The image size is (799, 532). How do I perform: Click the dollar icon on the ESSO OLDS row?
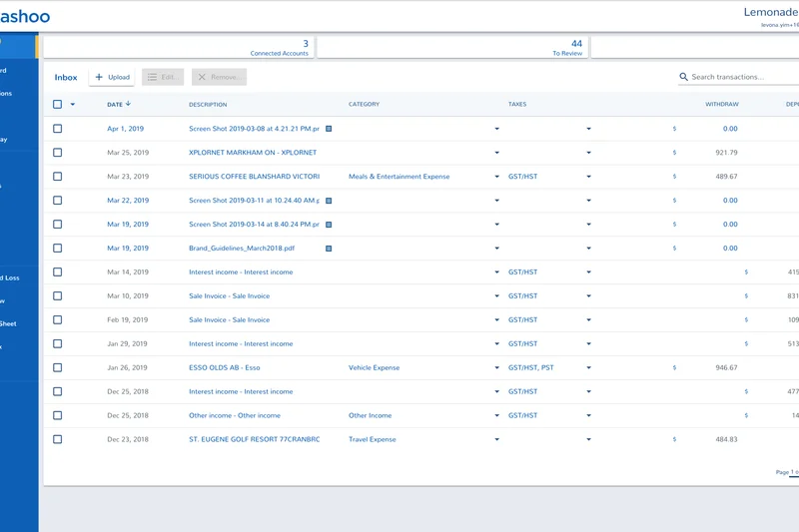(674, 368)
